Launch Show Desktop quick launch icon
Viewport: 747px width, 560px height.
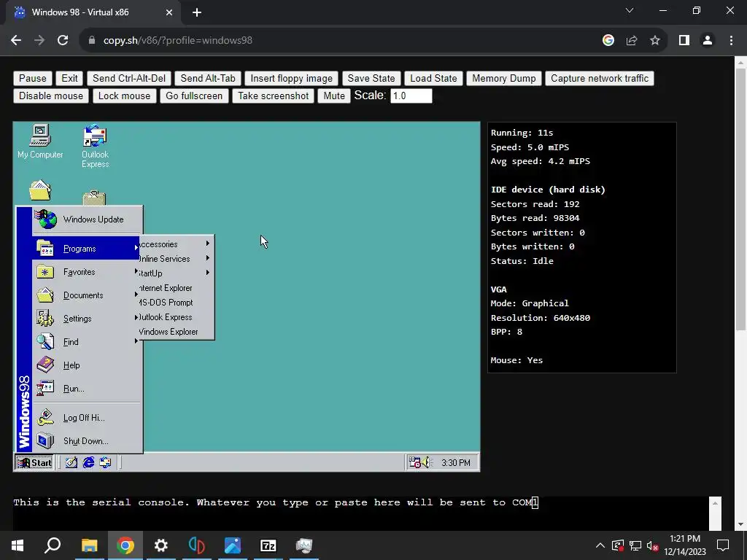(71, 462)
